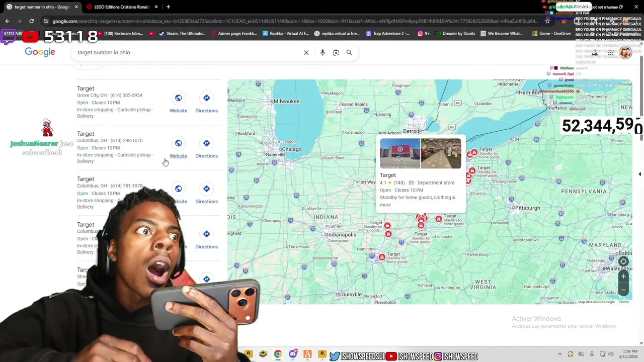
Task: Click the Target store interior photo
Action: pos(441,153)
